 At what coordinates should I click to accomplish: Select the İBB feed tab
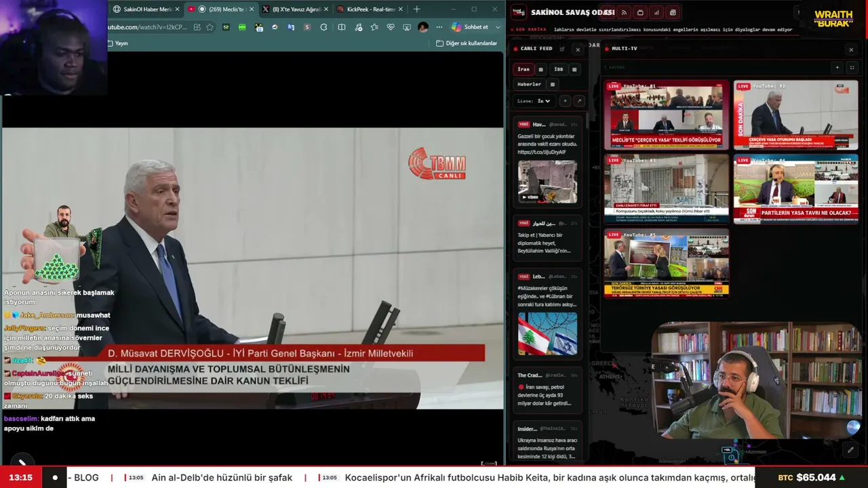pos(559,69)
